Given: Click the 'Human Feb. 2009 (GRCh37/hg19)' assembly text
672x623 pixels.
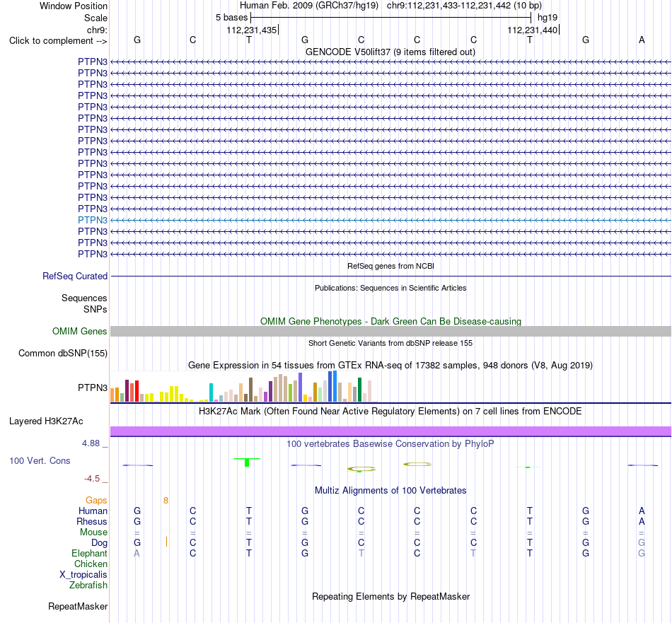Looking at the screenshot, I should coord(309,6).
